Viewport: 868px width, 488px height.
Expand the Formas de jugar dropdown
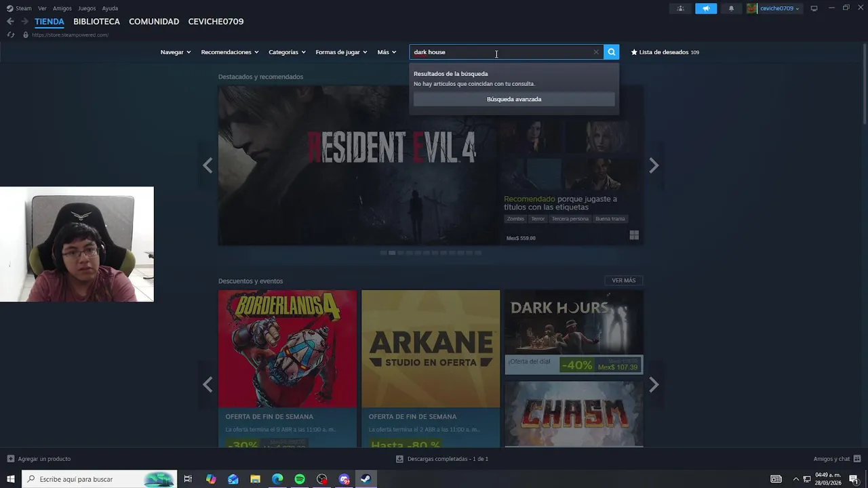[x=341, y=52]
